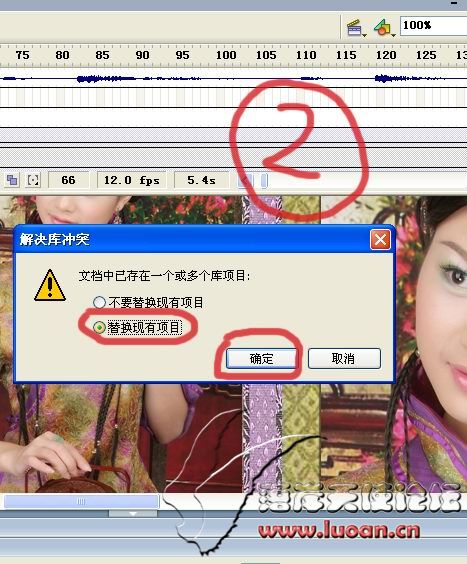Screen dimensions: 467x564
Task: Confirm with the 确定 button
Action: click(x=262, y=358)
